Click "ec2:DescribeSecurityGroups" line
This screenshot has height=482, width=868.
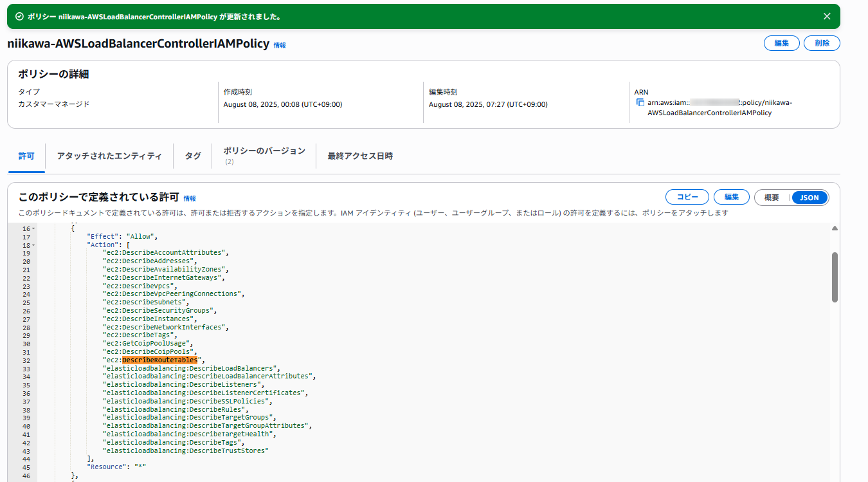[x=160, y=311]
